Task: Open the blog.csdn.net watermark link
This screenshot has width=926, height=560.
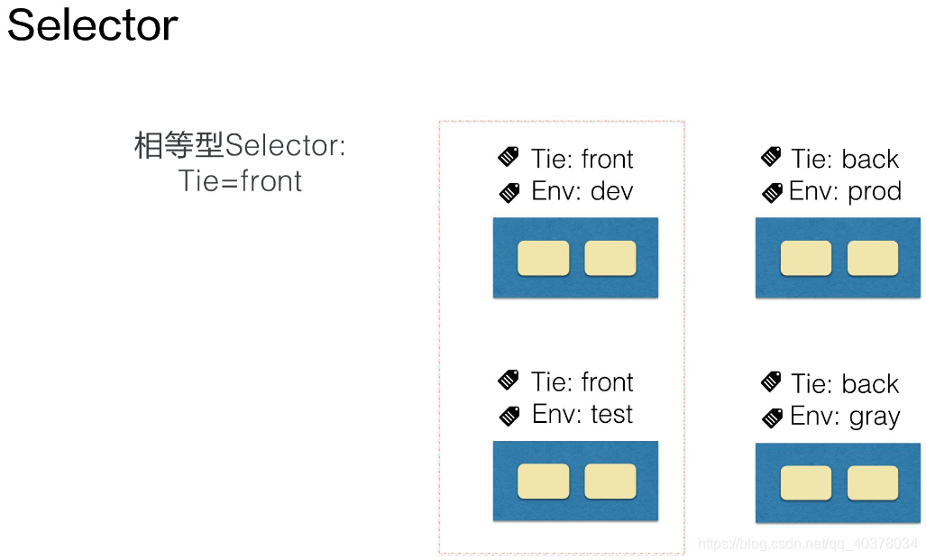Action: pyautogui.click(x=807, y=544)
